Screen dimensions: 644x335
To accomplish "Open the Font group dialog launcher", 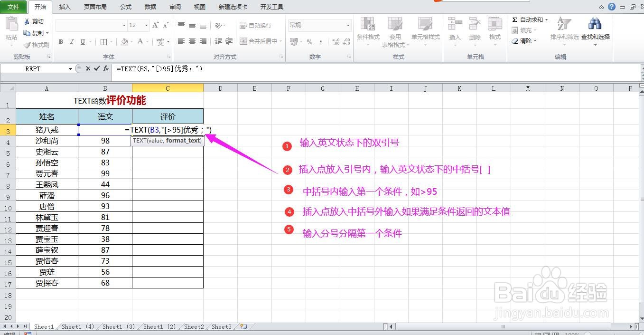I will [168, 57].
